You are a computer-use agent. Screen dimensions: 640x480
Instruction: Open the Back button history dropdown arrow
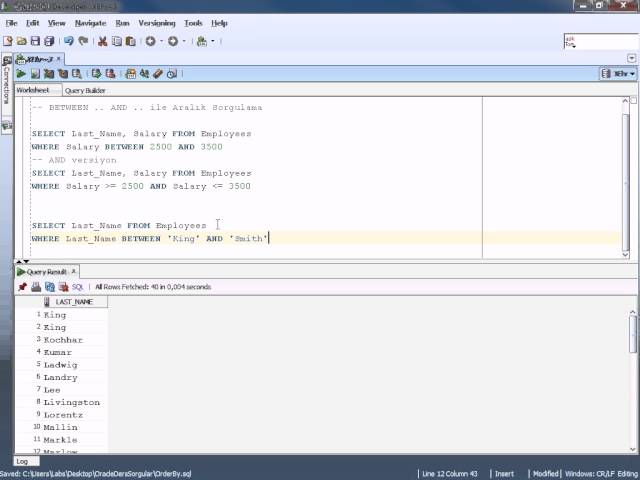(x=161, y=41)
